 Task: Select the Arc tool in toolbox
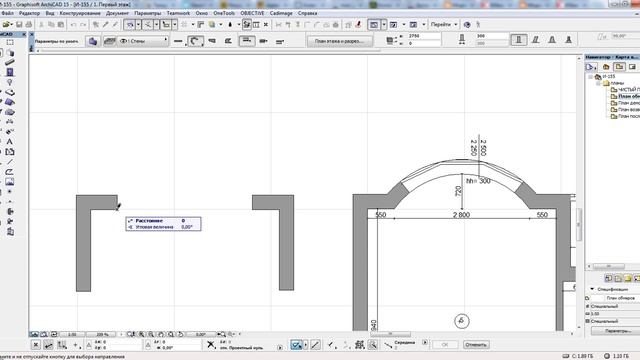coord(10,172)
